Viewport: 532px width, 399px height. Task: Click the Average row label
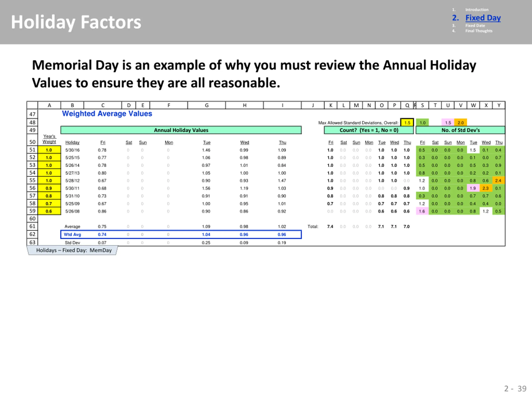tap(72, 227)
